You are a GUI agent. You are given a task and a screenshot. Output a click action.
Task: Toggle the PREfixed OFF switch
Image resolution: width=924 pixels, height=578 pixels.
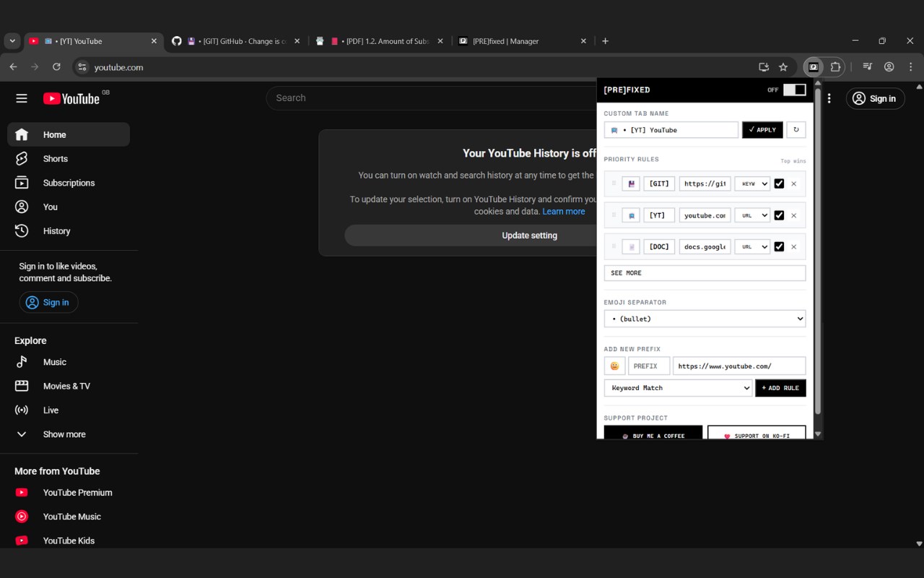coord(794,90)
